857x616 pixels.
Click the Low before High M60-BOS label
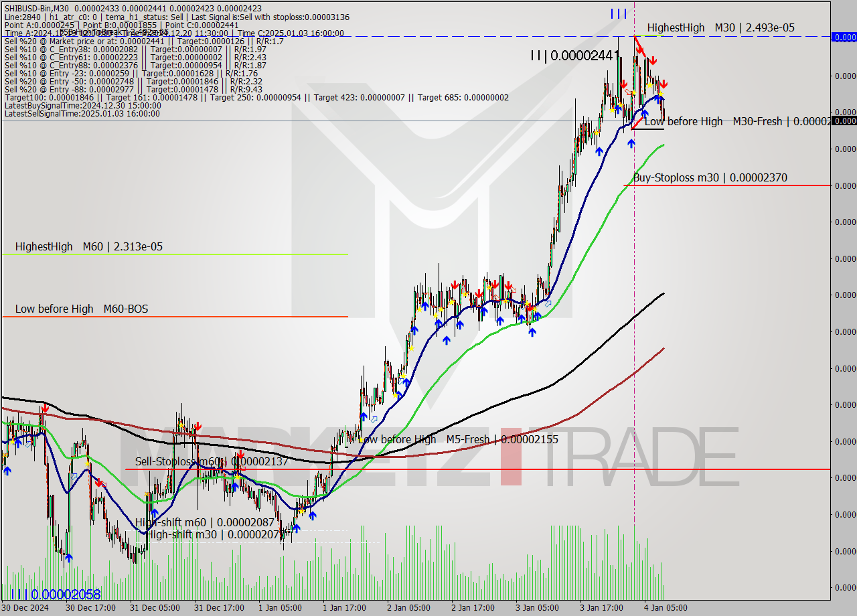[x=82, y=309]
